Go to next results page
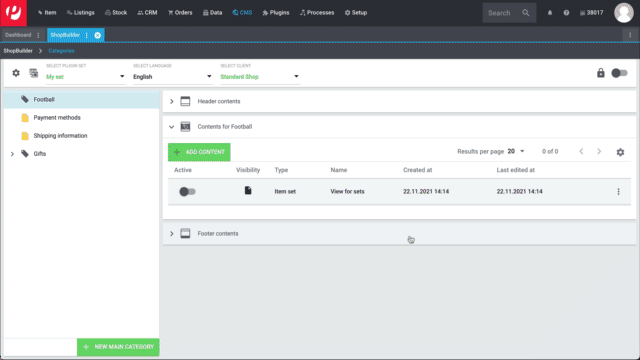Screen dimensions: 640x360 [599, 151]
